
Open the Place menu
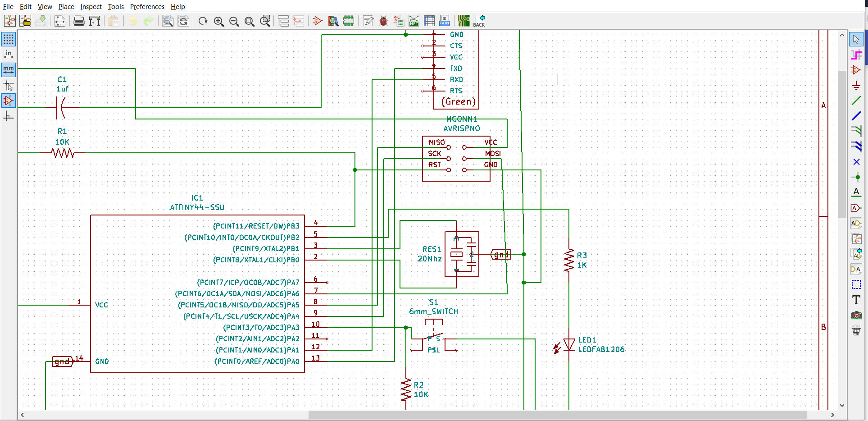click(66, 7)
